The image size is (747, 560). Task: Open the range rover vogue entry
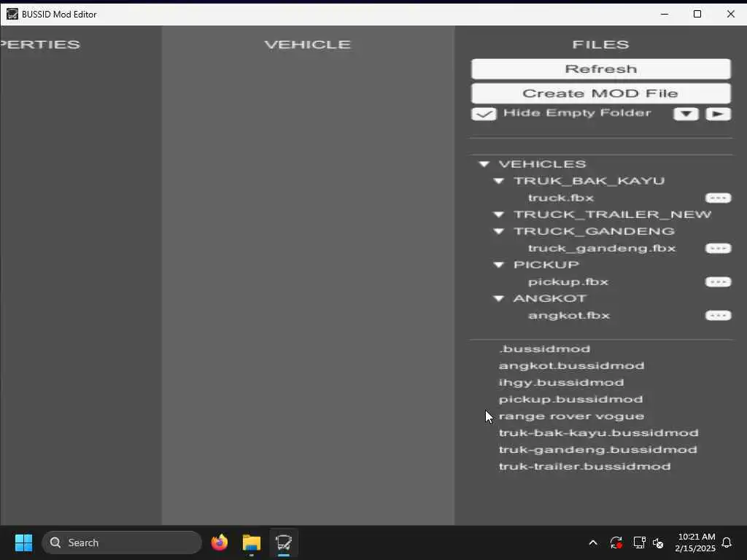571,416
